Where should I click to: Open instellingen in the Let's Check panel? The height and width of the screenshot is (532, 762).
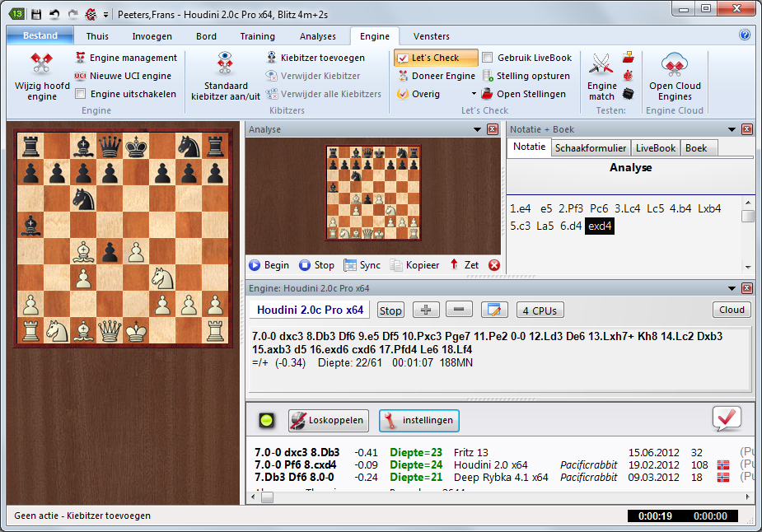419,420
